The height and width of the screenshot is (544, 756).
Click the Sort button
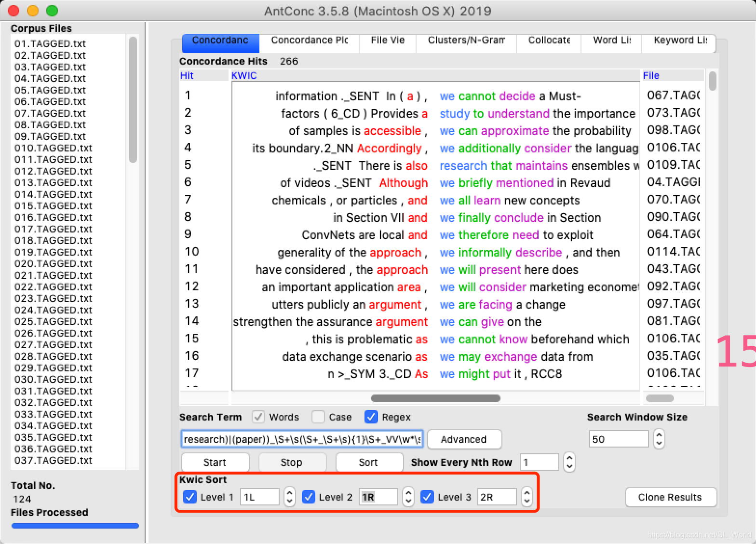pyautogui.click(x=369, y=462)
